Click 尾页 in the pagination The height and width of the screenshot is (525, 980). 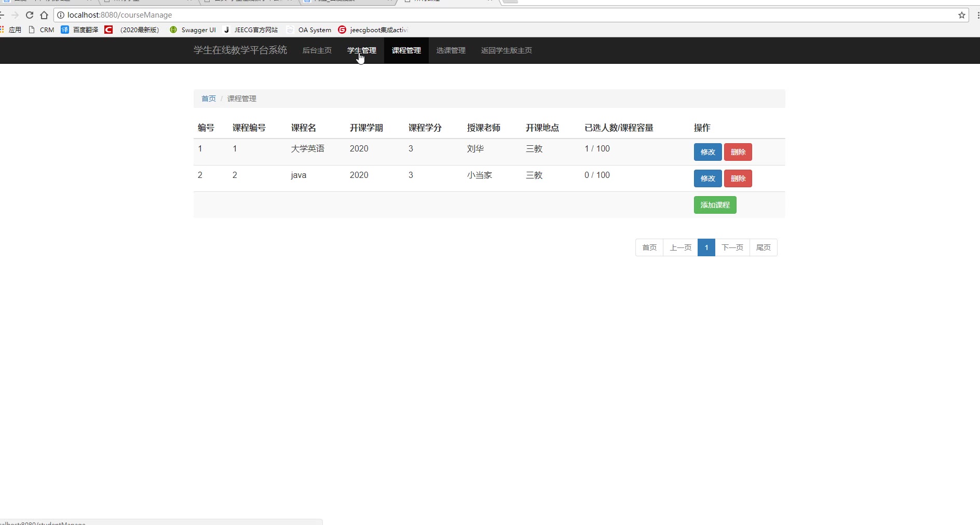(764, 247)
